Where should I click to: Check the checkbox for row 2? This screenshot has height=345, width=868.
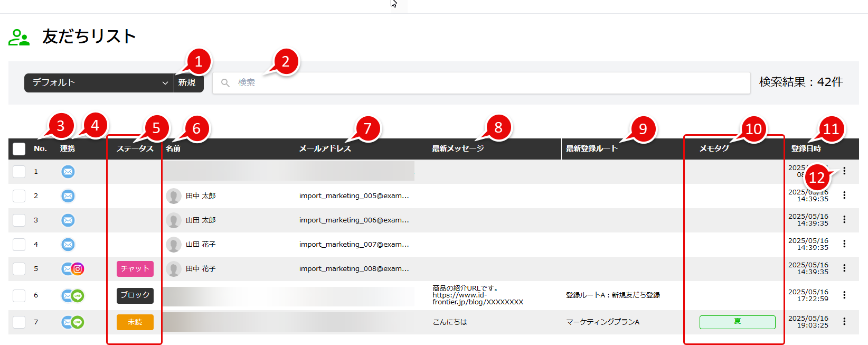click(19, 196)
